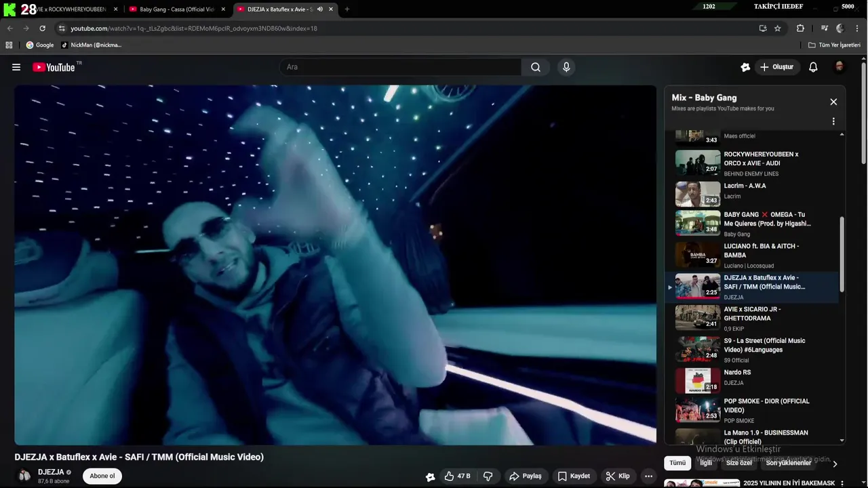
Task: Open the YouTube hamburger guide menu
Action: [16, 67]
